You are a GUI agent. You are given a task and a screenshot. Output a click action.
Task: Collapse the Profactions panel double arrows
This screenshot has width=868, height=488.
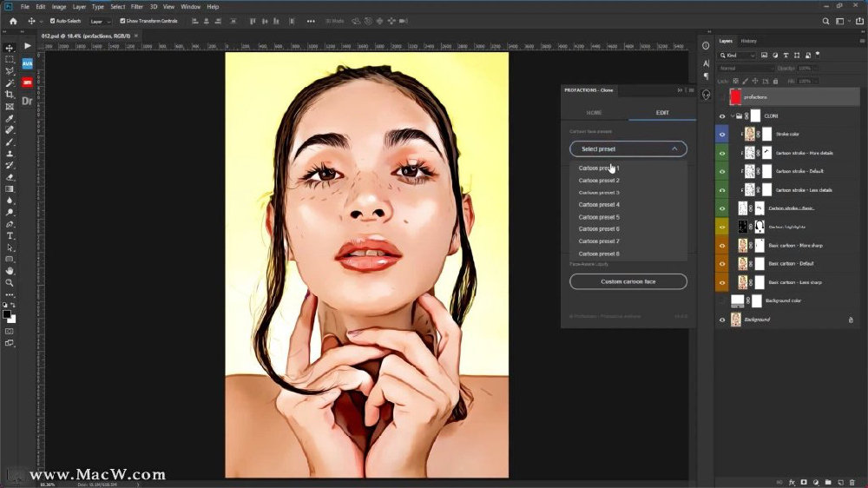click(680, 90)
